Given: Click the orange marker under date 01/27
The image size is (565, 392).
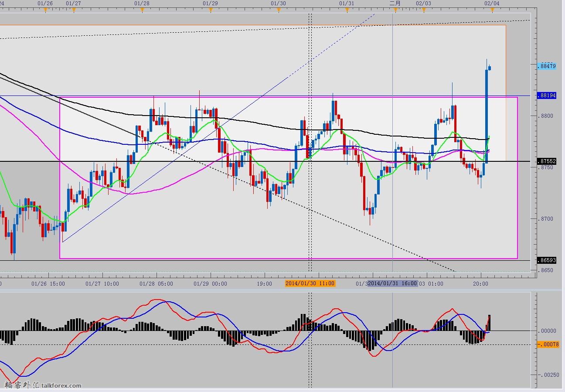Looking at the screenshot, I should point(73,10).
